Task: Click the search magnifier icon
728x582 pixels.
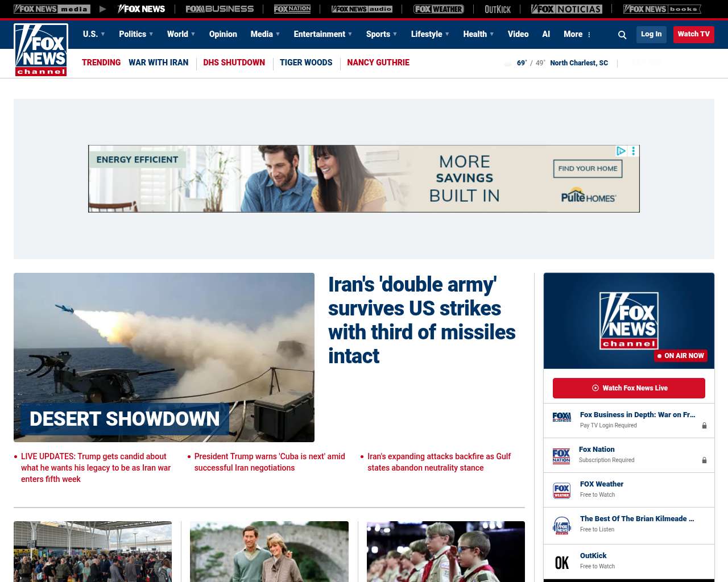Action: (x=622, y=35)
